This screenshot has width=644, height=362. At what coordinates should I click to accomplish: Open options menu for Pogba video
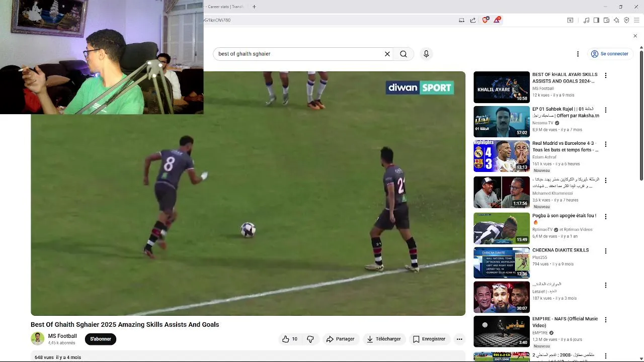606,217
